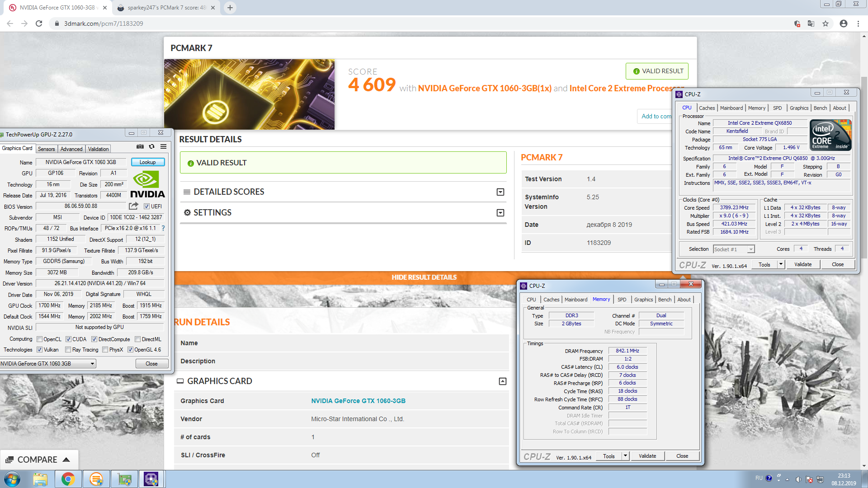Click the CPU-Z icon on the taskbar
The width and height of the screenshot is (868, 488).
coord(151,479)
